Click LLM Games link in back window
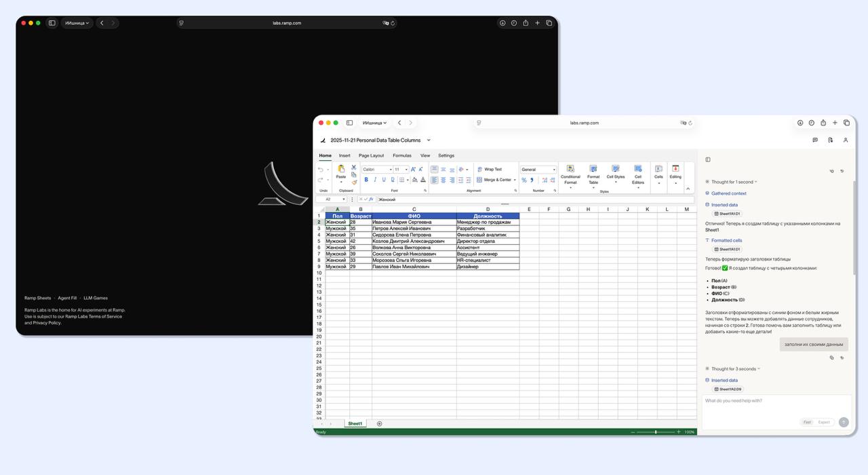 pyautogui.click(x=96, y=298)
